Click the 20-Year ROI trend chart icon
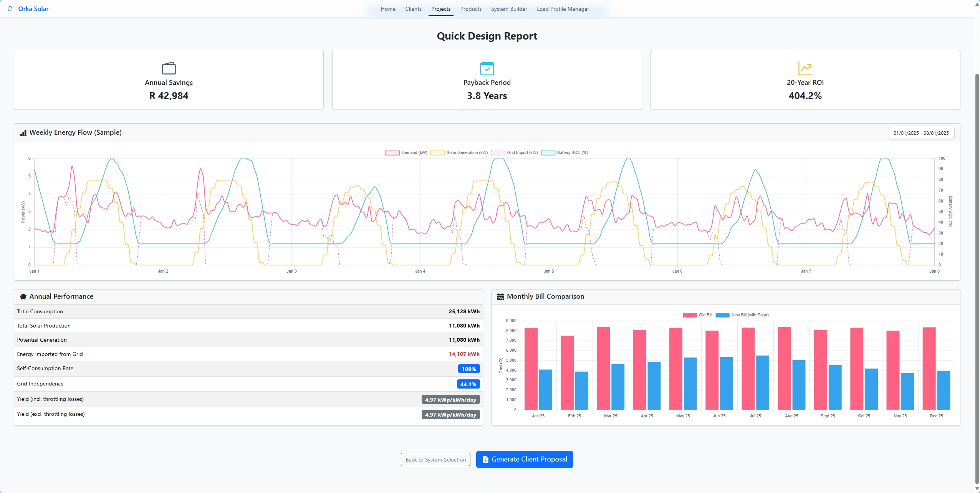The image size is (980, 493). [805, 68]
